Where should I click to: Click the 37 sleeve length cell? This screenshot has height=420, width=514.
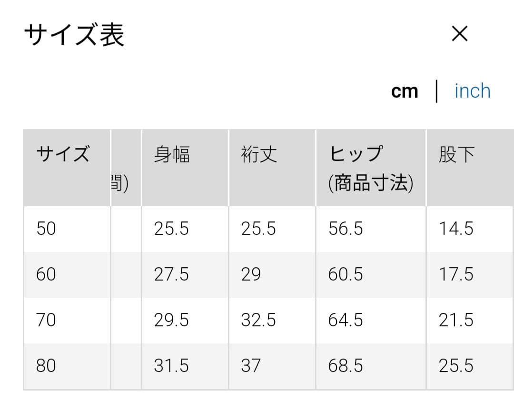[x=272, y=366]
